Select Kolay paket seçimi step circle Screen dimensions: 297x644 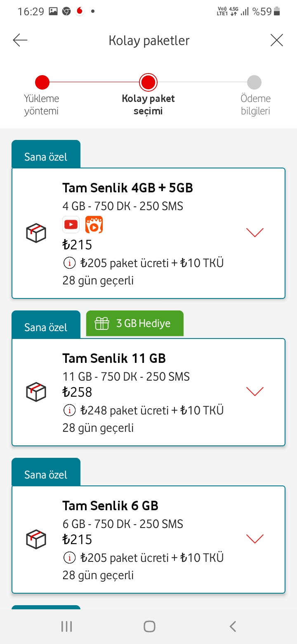[148, 82]
